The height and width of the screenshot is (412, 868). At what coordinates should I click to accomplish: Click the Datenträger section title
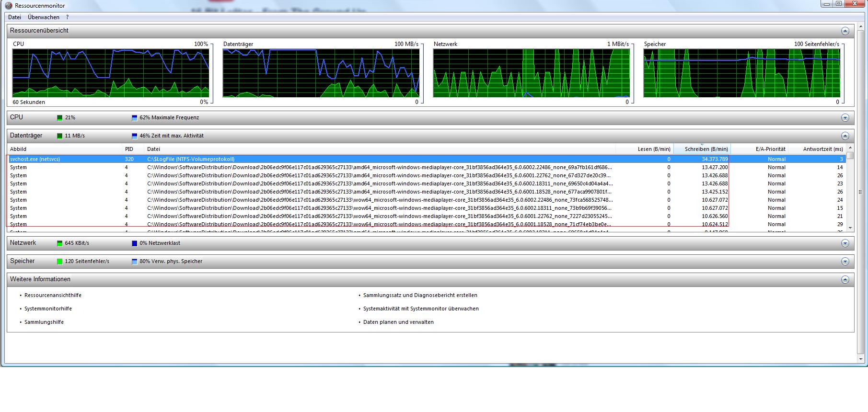pyautogui.click(x=26, y=136)
